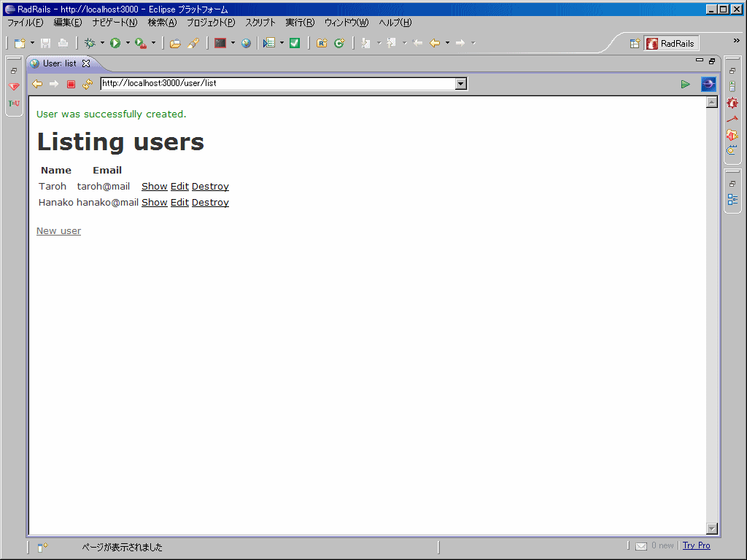The image size is (747, 560).
Task: Click the servers view icon in right sidebar
Action: (732, 86)
